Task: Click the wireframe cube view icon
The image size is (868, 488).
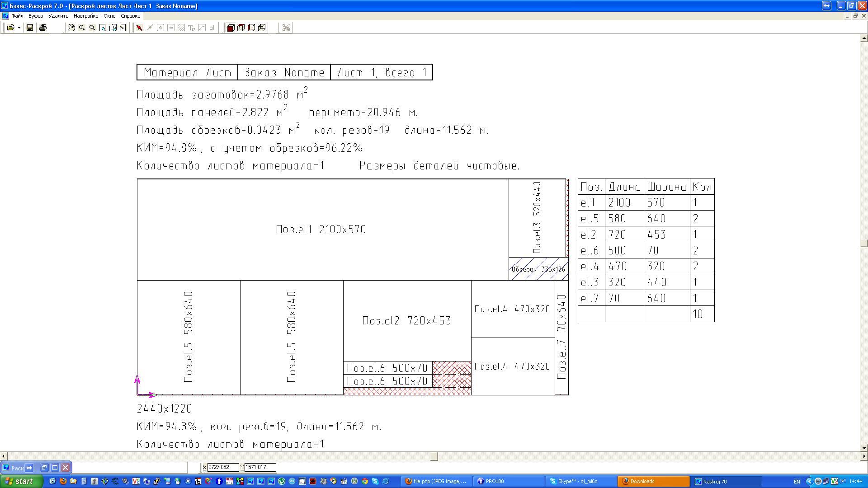Action: tap(262, 28)
